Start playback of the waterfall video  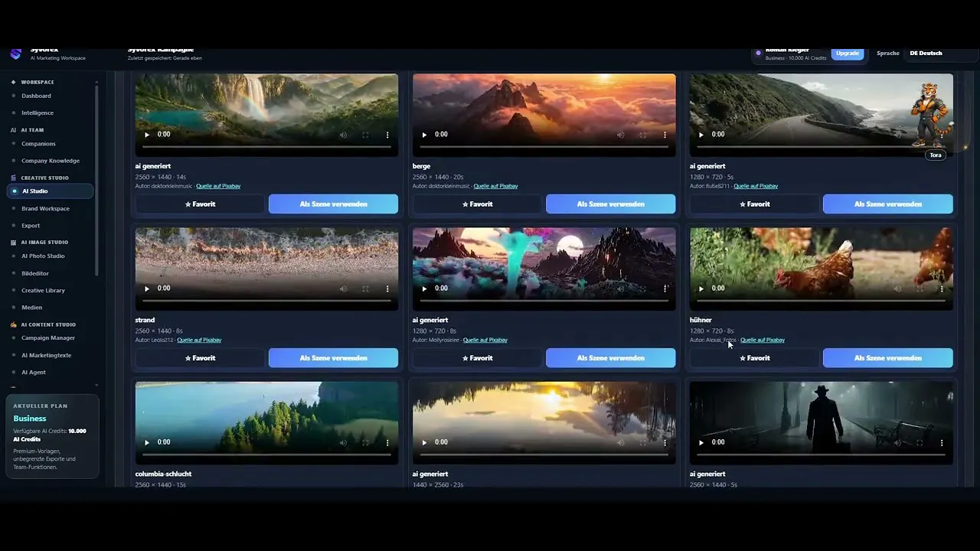[147, 135]
